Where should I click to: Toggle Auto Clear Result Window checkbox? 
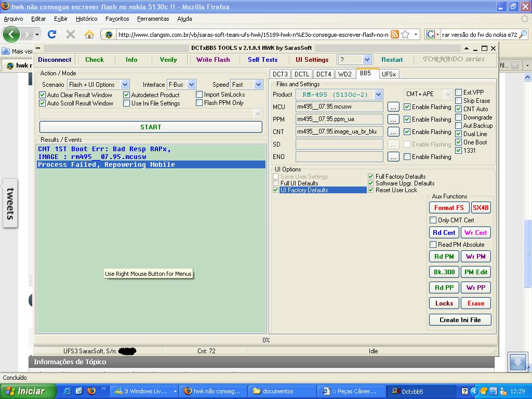click(x=43, y=95)
